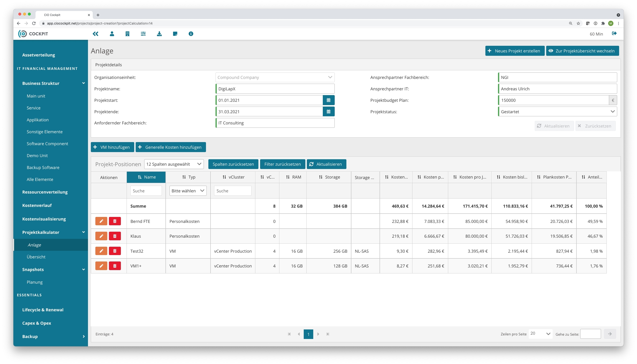Toggle sorting on RAM column
The width and height of the screenshot is (637, 364).
(293, 177)
